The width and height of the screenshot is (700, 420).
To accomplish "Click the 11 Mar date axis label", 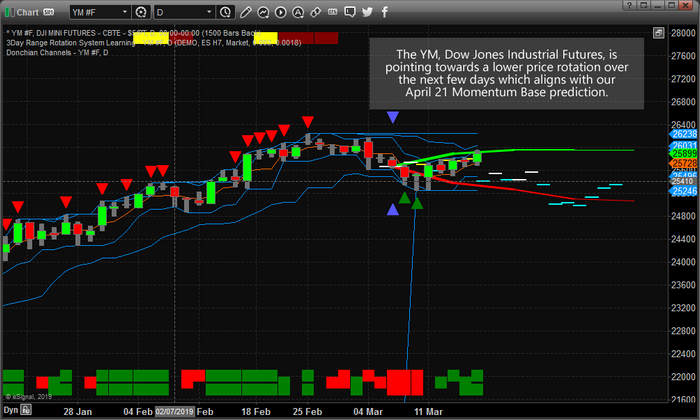I will coord(428,412).
